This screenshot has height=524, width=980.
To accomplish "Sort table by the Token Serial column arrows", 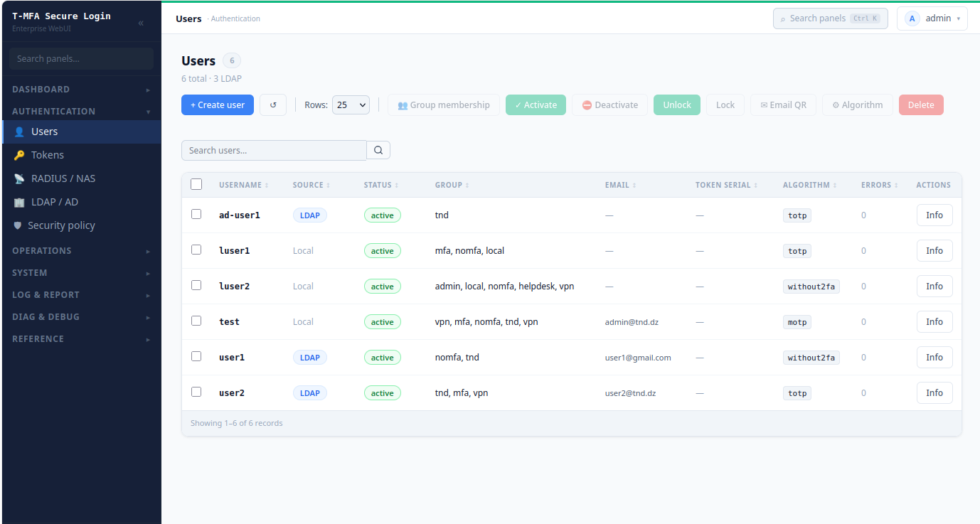I will coord(756,185).
